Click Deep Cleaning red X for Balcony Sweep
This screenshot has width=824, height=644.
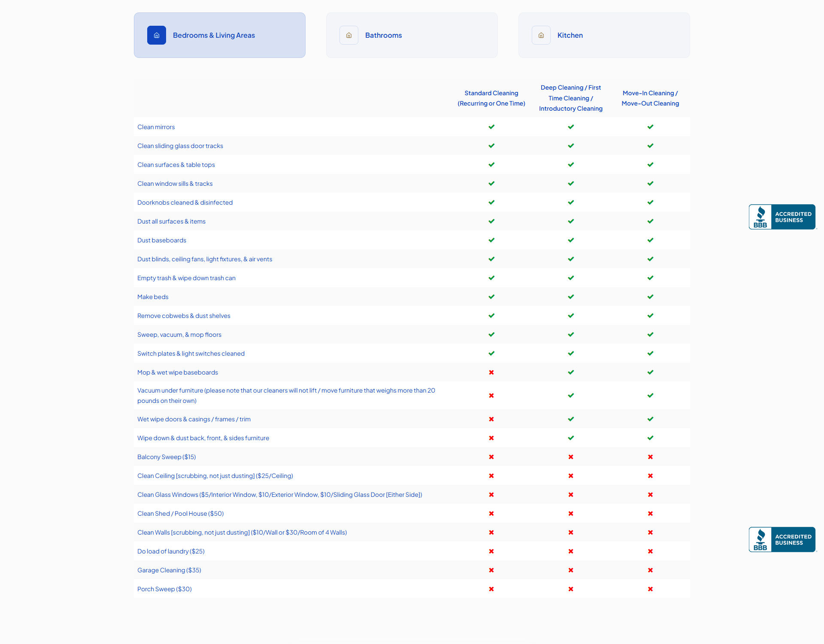click(x=571, y=457)
